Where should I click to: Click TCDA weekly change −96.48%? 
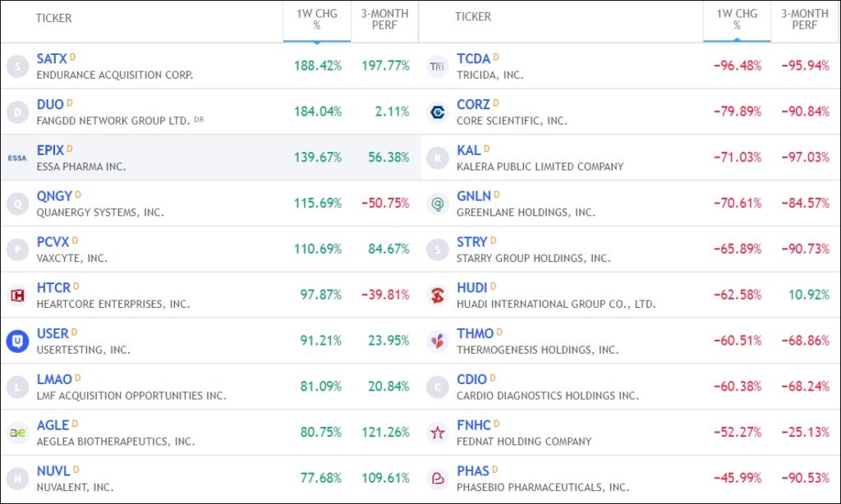click(737, 66)
